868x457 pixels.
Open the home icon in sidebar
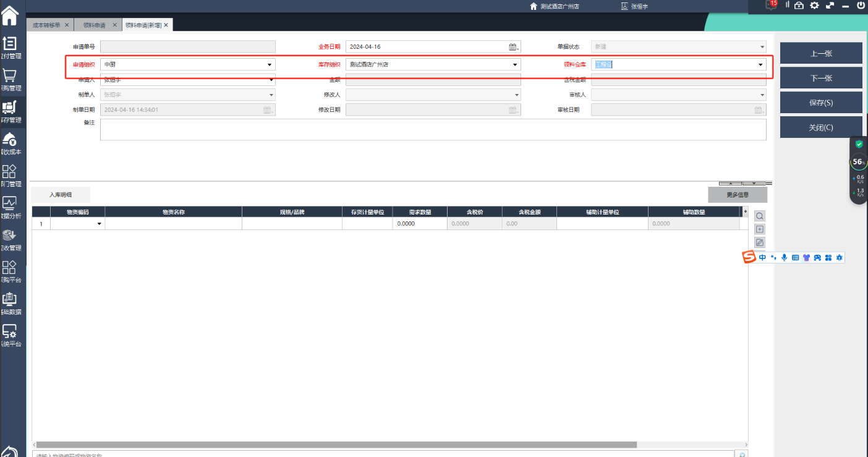(x=11, y=14)
